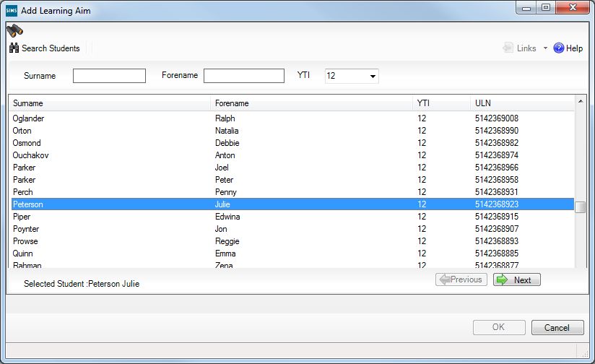The height and width of the screenshot is (364, 595).
Task: Click the Links toolbar icon
Action: click(508, 48)
